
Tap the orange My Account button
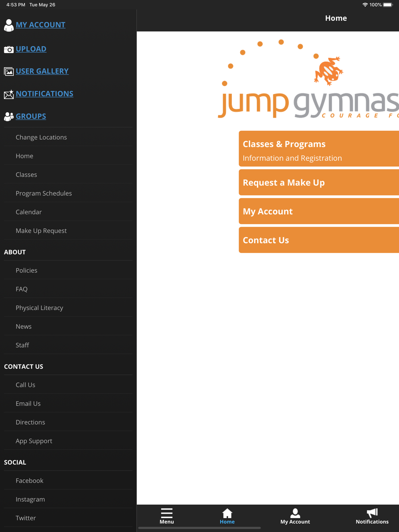pyautogui.click(x=319, y=211)
